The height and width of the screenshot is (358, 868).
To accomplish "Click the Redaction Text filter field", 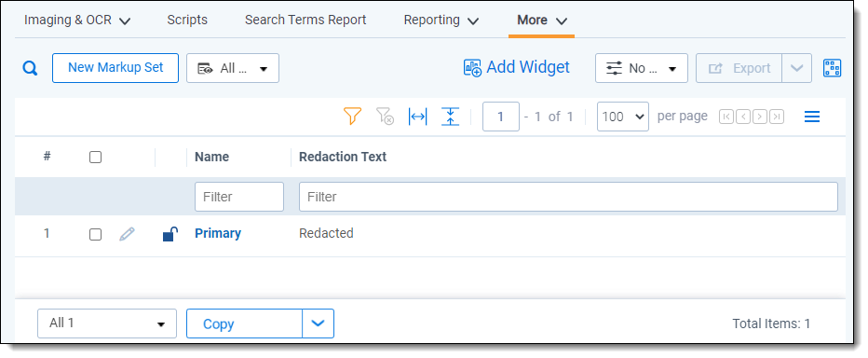I will click(568, 197).
